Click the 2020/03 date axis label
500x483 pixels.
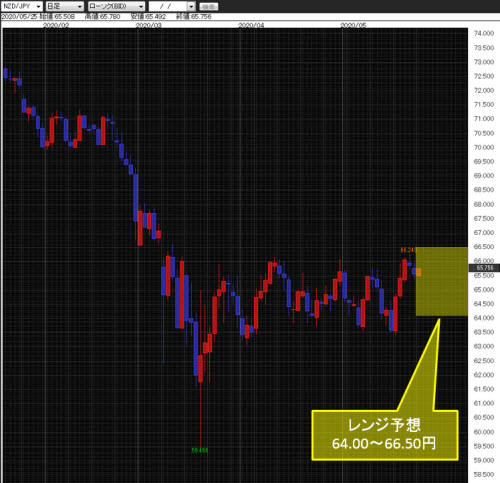148,25
